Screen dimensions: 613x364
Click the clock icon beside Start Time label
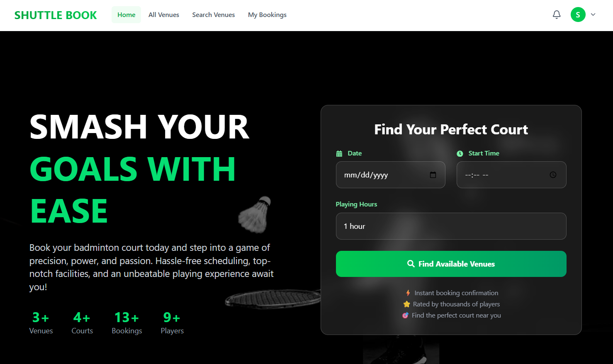tap(460, 154)
